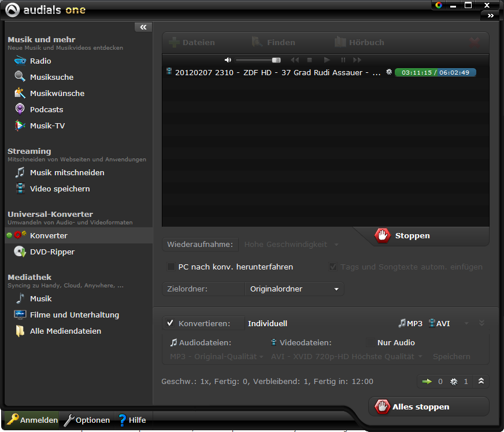The image size is (504, 432).
Task: Collapse the conversion settings with double-down chevron
Action: [481, 323]
